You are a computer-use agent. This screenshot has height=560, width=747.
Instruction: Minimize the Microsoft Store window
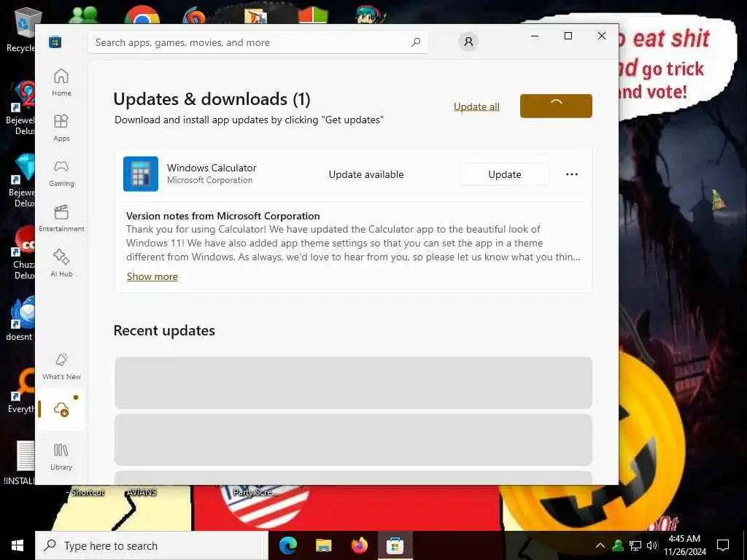point(535,36)
